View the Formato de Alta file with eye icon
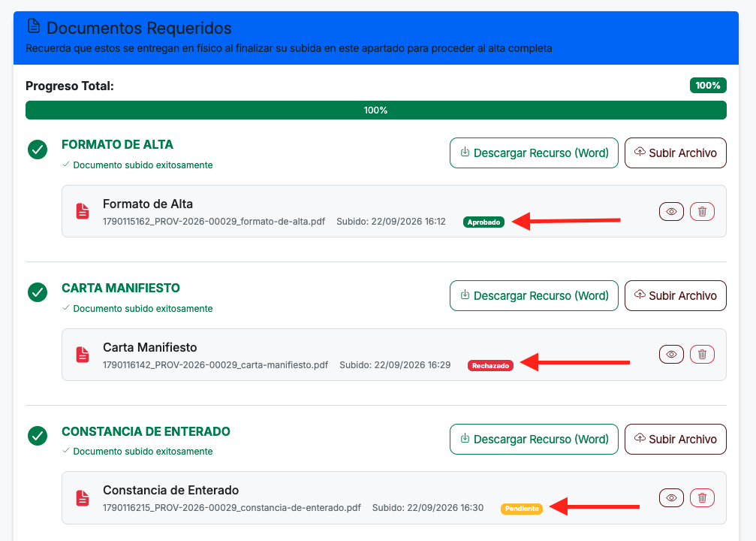Viewport: 756px width, 541px height. [671, 211]
